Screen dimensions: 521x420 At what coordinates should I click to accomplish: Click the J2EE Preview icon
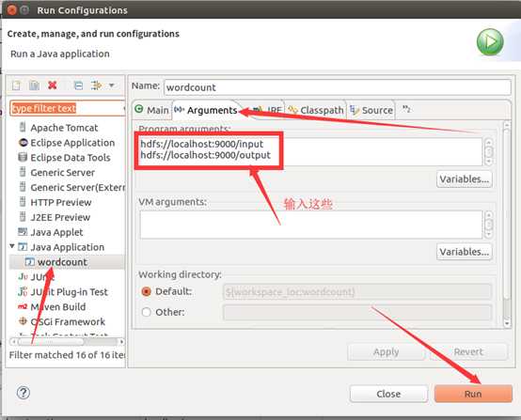pos(23,217)
